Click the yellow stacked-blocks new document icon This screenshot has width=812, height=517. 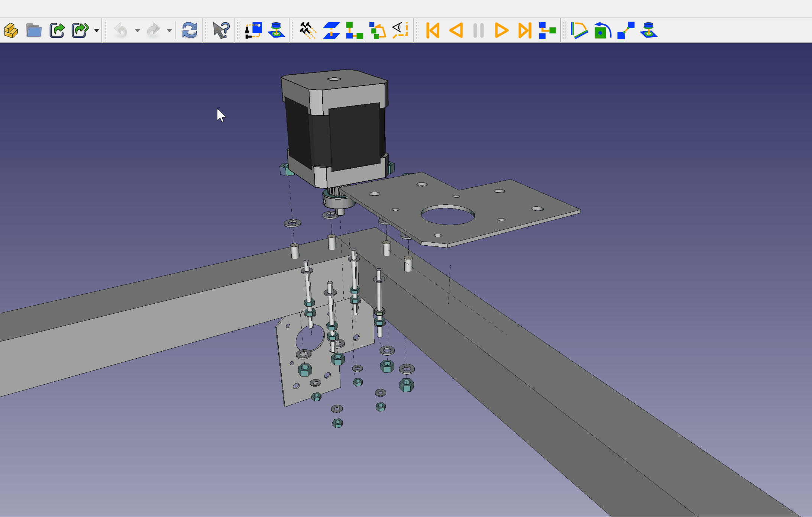point(11,30)
